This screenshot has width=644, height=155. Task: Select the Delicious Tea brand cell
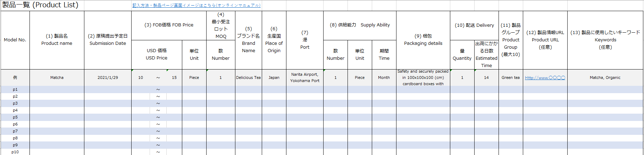249,77
